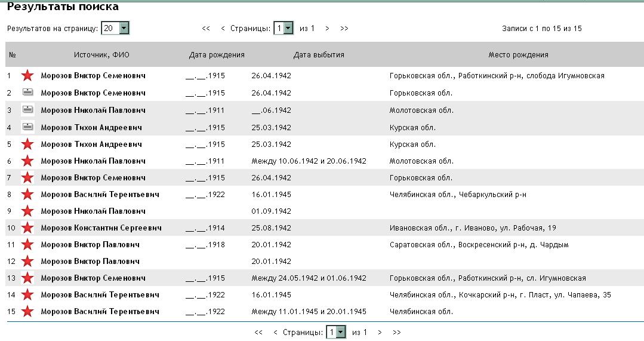Viewport: 644px width, 341px height.
Task: Click the Место рождения column header
Action: (518, 55)
